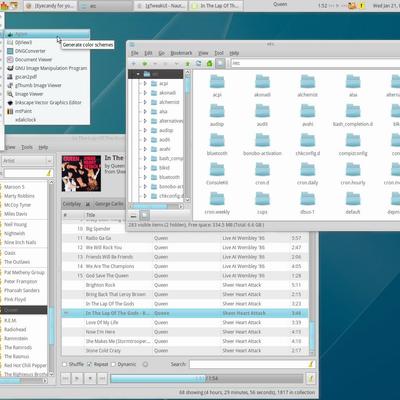Image resolution: width=400 pixels, height=400 pixels.
Task: Collapse the etc root folder in tree
Action: pos(138,74)
